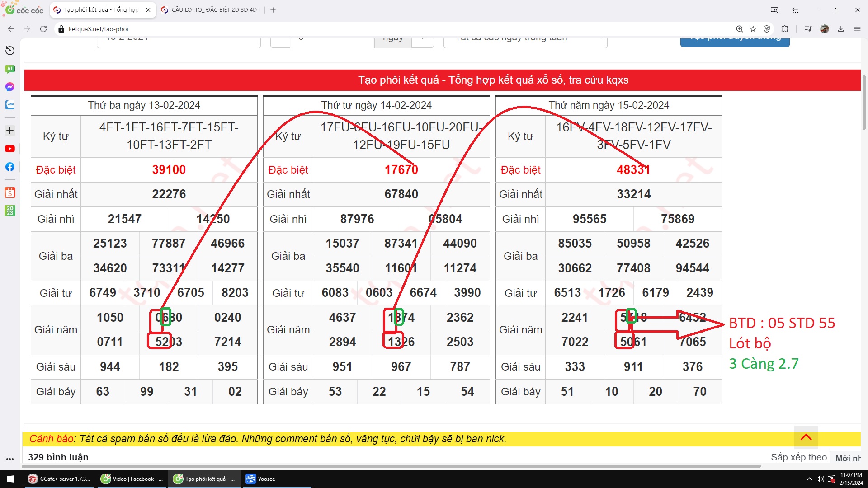This screenshot has height=488, width=868.
Task: Bookmark this page with the star icon
Action: pos(753,29)
